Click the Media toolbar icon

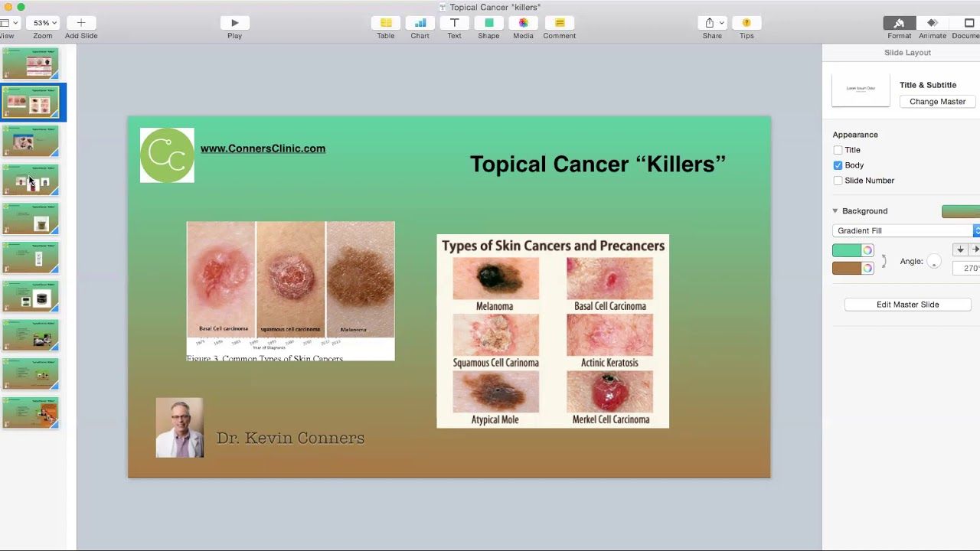click(x=523, y=23)
